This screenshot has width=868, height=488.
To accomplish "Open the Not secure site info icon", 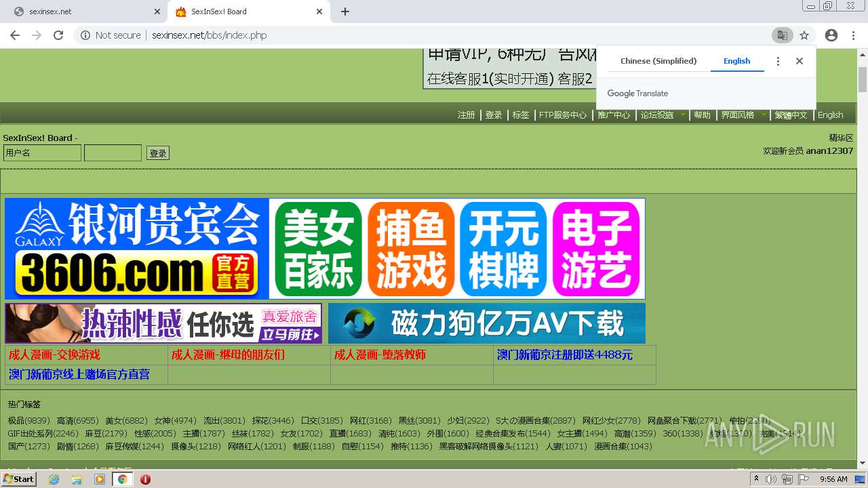I will (x=85, y=35).
